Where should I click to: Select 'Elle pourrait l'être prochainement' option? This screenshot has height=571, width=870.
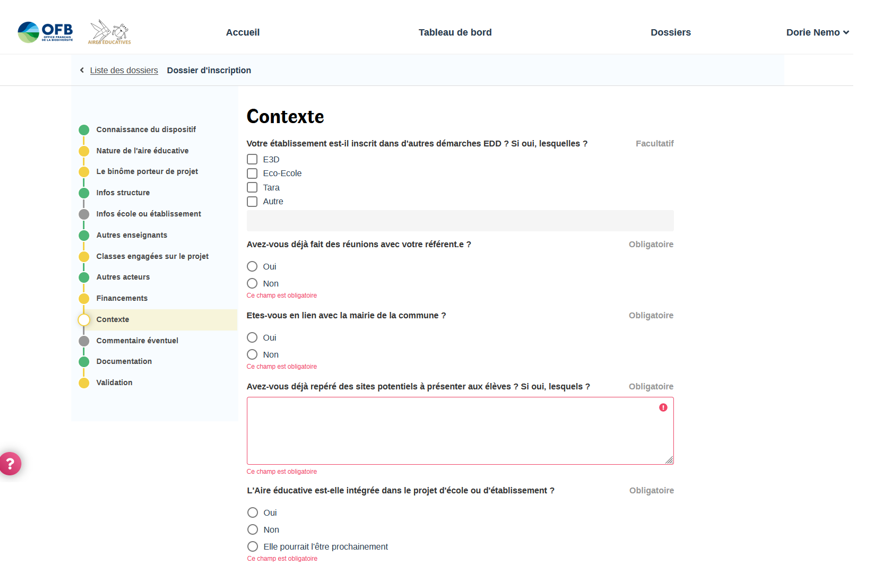[252, 547]
